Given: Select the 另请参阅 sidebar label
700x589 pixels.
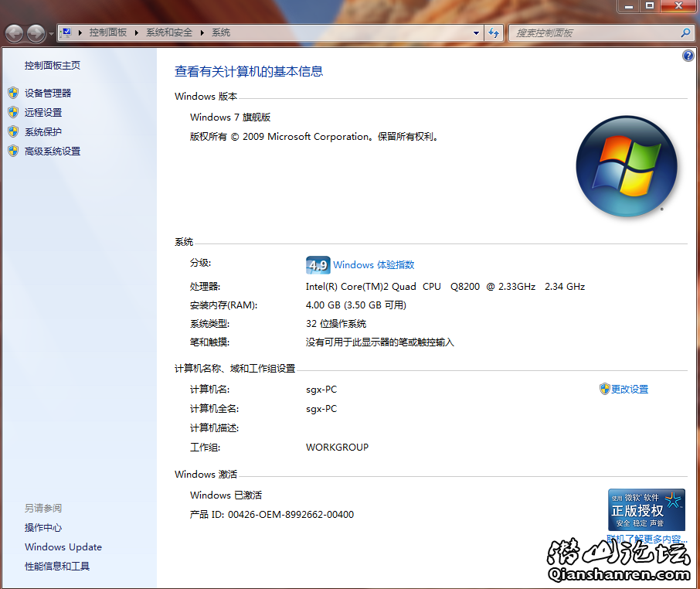Looking at the screenshot, I should pyautogui.click(x=43, y=508).
